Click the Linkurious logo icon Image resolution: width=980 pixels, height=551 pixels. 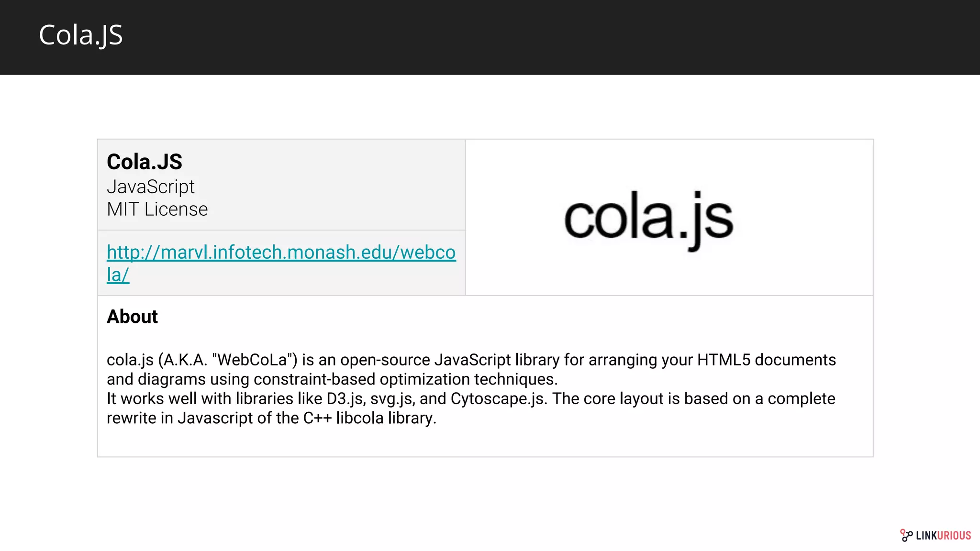[x=906, y=535]
